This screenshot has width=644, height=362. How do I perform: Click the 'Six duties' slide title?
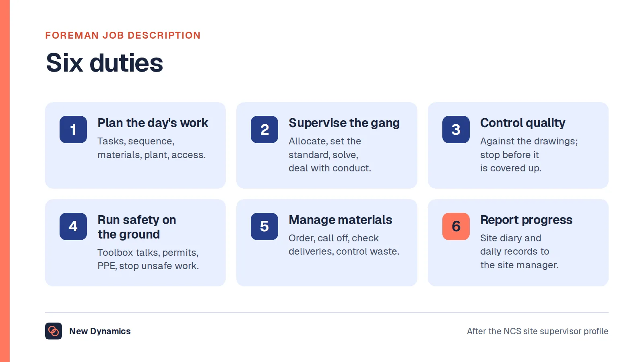[105, 63]
